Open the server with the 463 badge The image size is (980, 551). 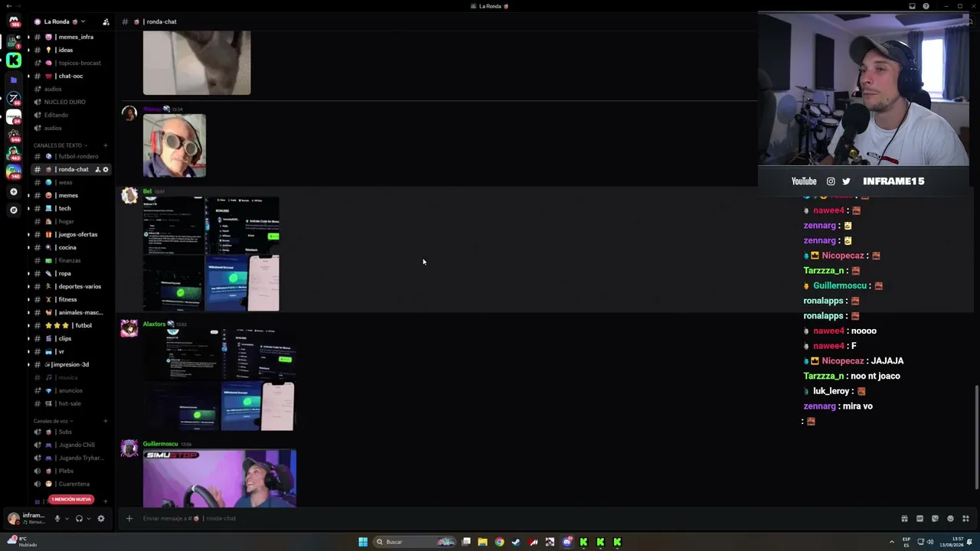[x=13, y=154]
